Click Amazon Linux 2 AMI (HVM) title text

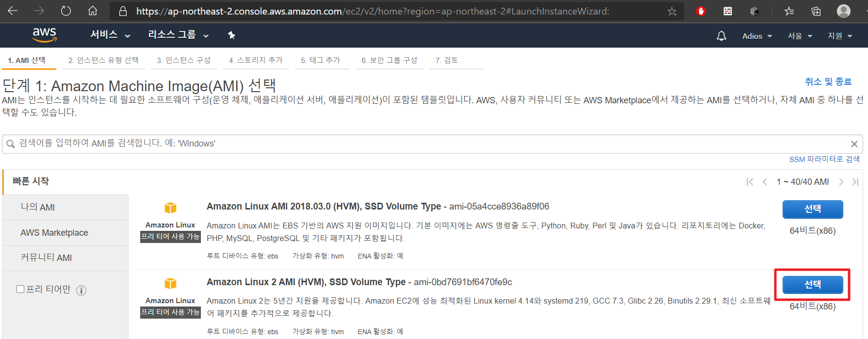306,282
